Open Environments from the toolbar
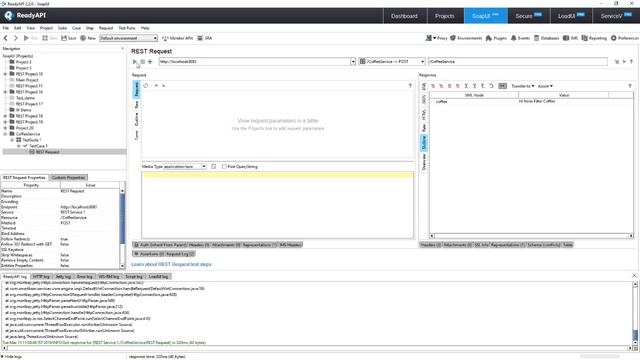Image resolution: width=640 pixels, height=360 pixels. (x=466, y=38)
